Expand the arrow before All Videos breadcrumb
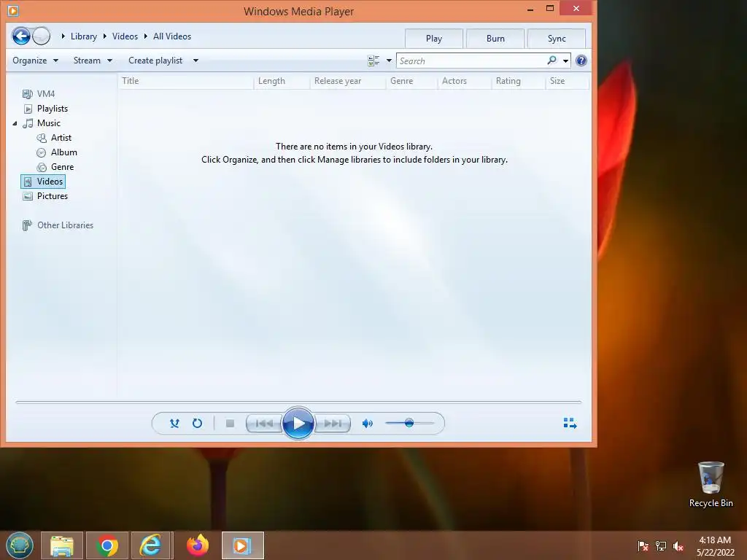The width and height of the screenshot is (747, 560). click(x=146, y=36)
